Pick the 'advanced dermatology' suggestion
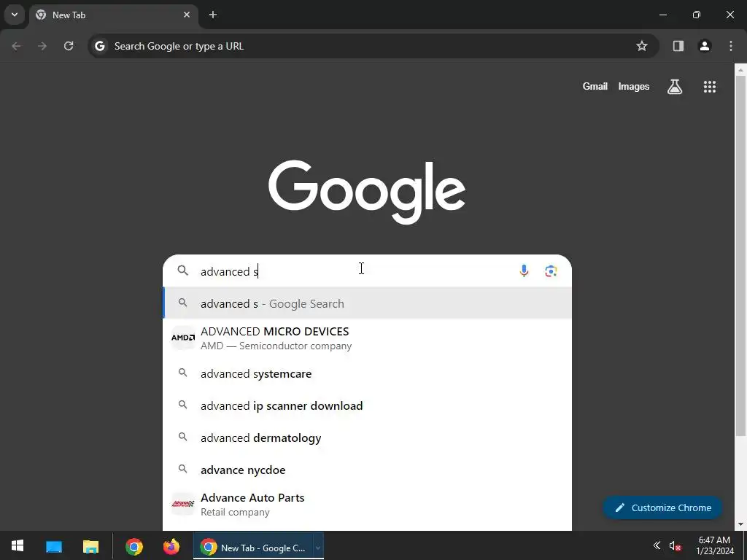The image size is (747, 560). pyautogui.click(x=368, y=437)
